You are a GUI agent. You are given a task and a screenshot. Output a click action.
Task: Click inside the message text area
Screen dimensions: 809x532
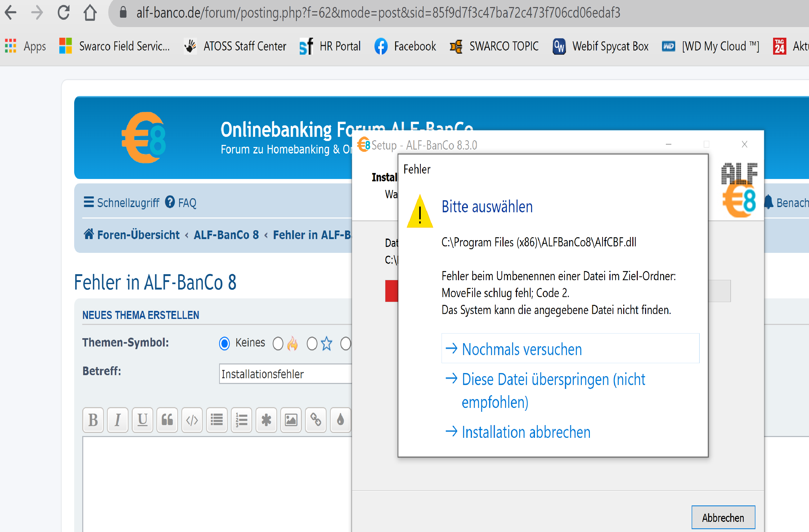[218, 484]
